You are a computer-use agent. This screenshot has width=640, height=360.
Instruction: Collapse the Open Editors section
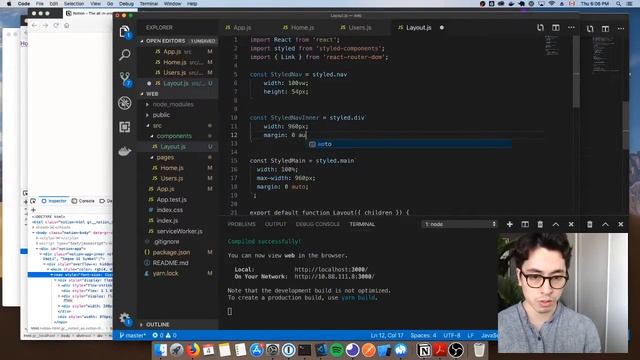[x=178, y=41]
